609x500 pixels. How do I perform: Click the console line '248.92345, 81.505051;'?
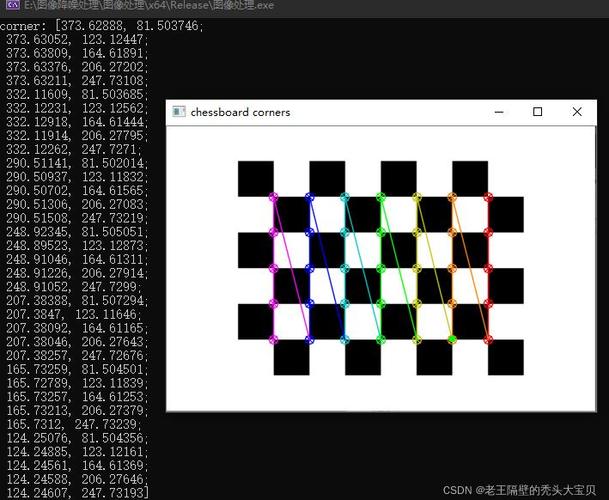77,232
